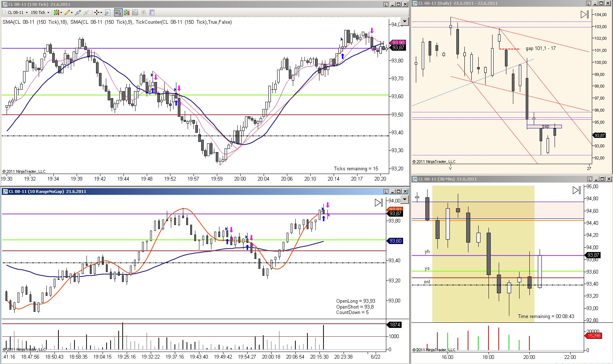Show the Data Box magnifier icon
The image size is (613, 364).
tap(107, 12)
